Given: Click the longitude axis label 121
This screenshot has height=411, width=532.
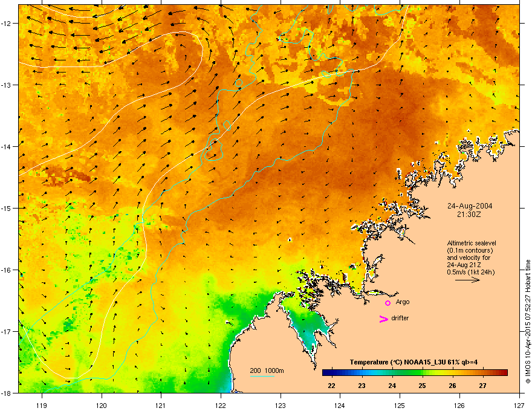Looking at the screenshot, I should click(161, 405).
